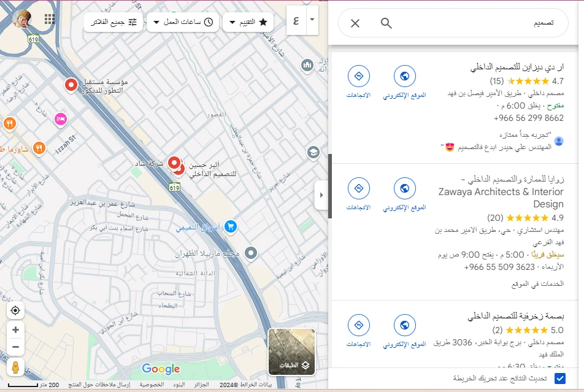The width and height of the screenshot is (584, 392).
Task: Open dropdown arrow next to ٤ button
Action: pos(312,19)
